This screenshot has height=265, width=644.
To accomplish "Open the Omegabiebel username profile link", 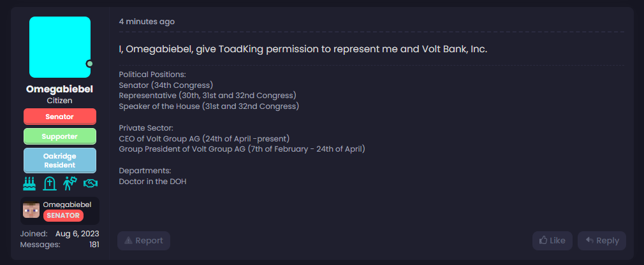I will [59, 89].
